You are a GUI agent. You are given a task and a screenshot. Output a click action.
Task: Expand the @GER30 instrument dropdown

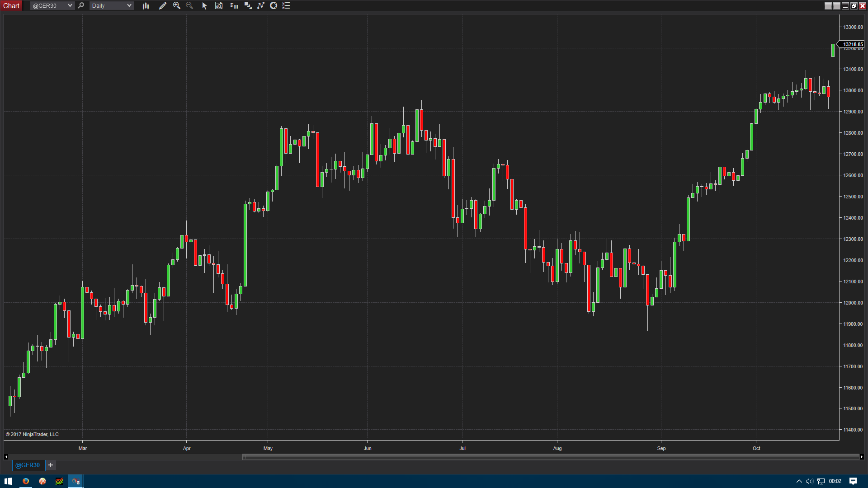[70, 6]
